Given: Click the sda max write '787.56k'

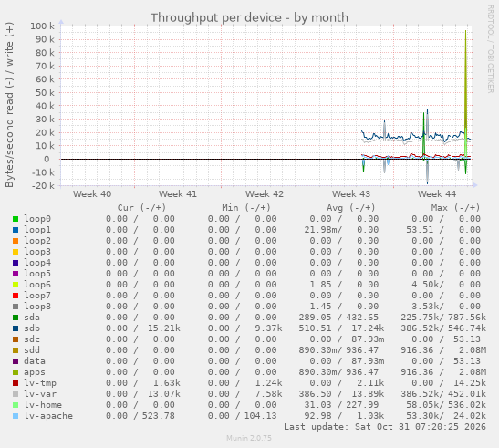Looking at the screenshot, I should pos(467,318).
